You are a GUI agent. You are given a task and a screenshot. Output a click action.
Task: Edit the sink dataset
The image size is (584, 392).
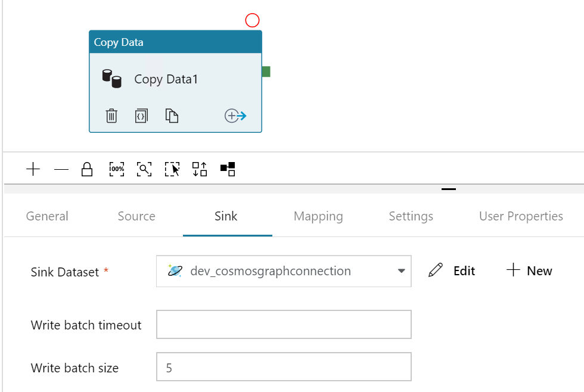point(452,271)
